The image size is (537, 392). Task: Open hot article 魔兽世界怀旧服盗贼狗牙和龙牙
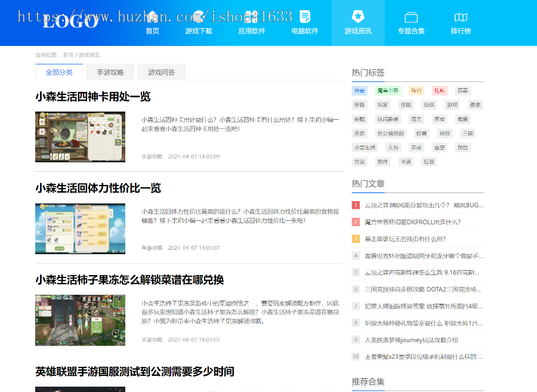click(424, 256)
